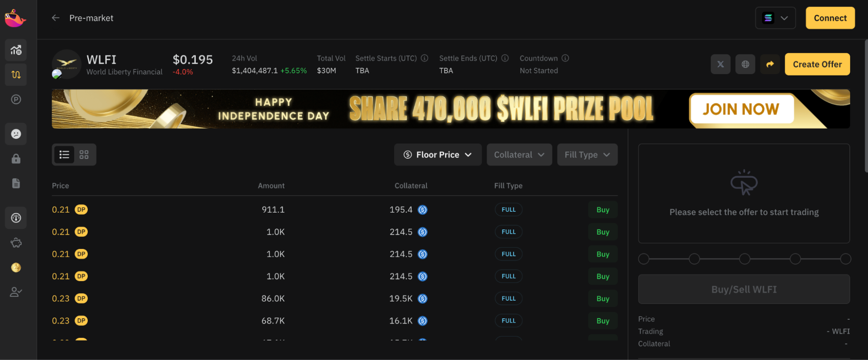This screenshot has height=360, width=868.
Task: Click the Create Offer button
Action: pos(817,64)
